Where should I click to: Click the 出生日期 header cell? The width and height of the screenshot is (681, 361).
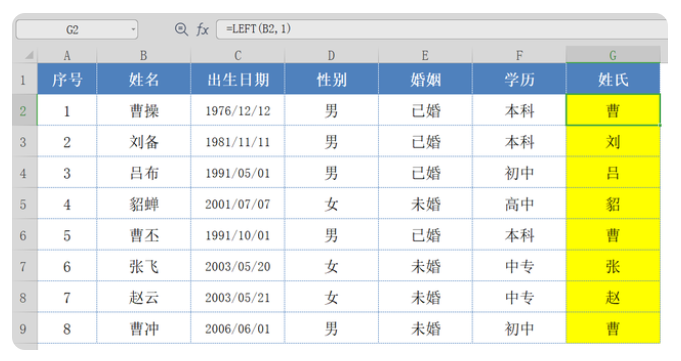tap(238, 79)
